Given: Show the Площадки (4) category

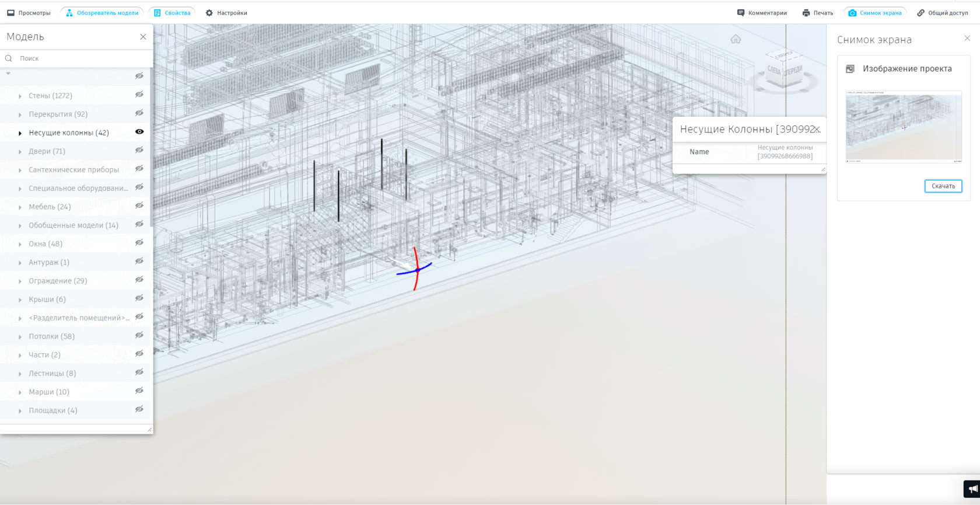Looking at the screenshot, I should coord(139,409).
